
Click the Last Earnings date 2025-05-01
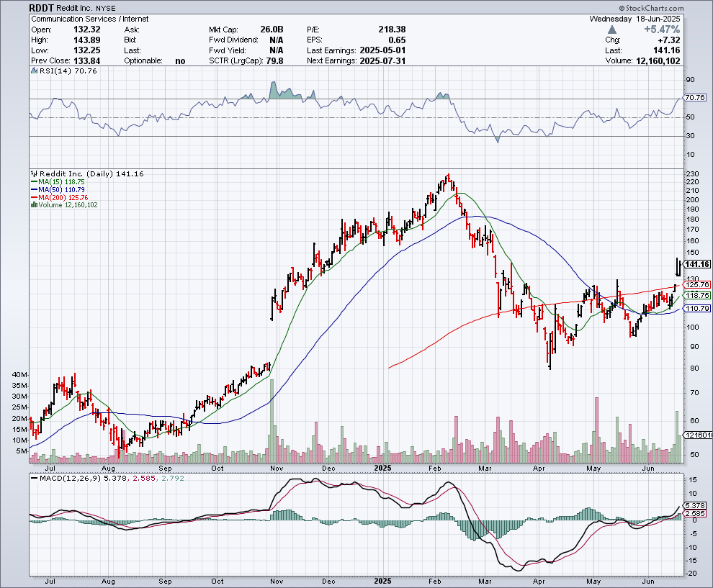click(382, 50)
